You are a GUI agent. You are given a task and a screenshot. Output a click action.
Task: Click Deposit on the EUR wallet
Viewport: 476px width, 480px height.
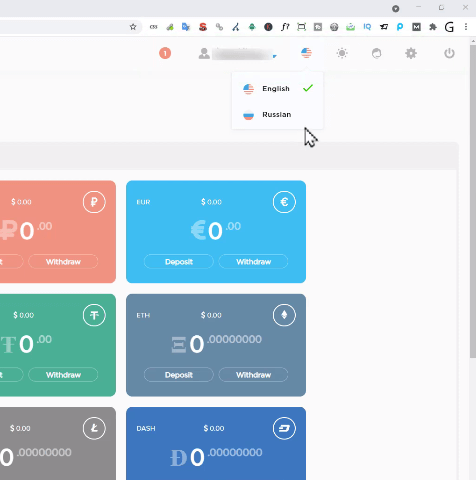point(179,262)
